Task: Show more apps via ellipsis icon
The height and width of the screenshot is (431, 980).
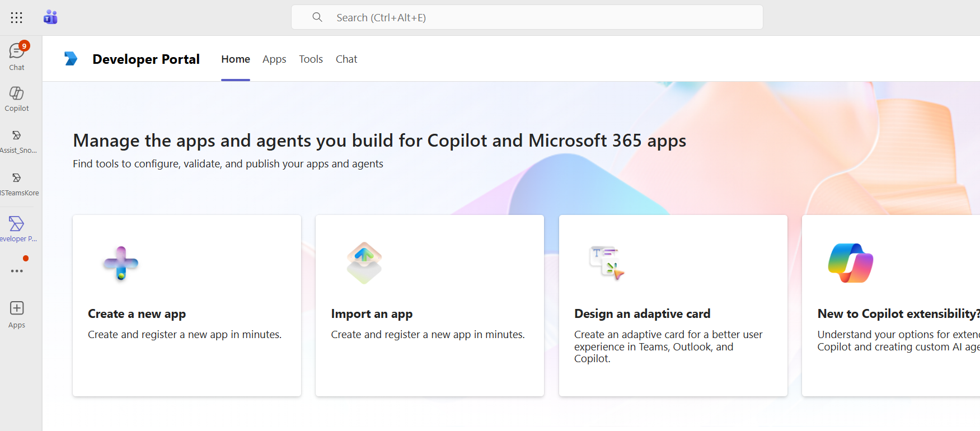Action: (17, 271)
